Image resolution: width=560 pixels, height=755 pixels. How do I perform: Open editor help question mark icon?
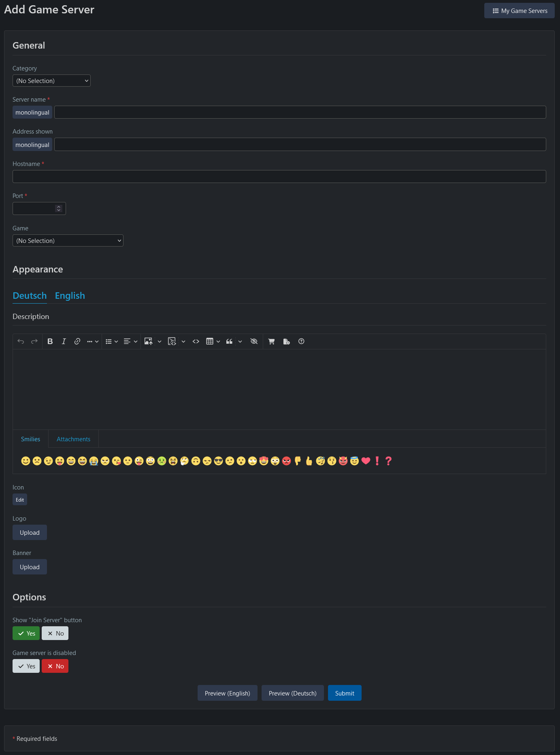pyautogui.click(x=301, y=341)
